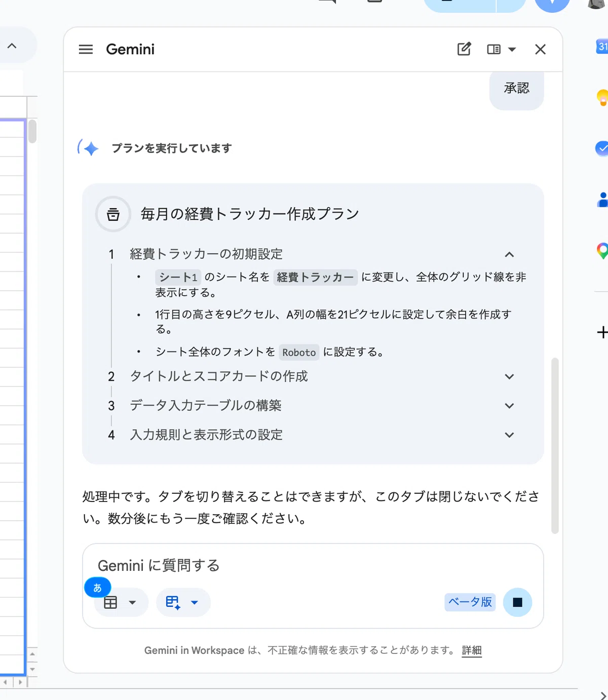The height and width of the screenshot is (700, 608).
Task: Close the Gemini side panel
Action: point(540,49)
